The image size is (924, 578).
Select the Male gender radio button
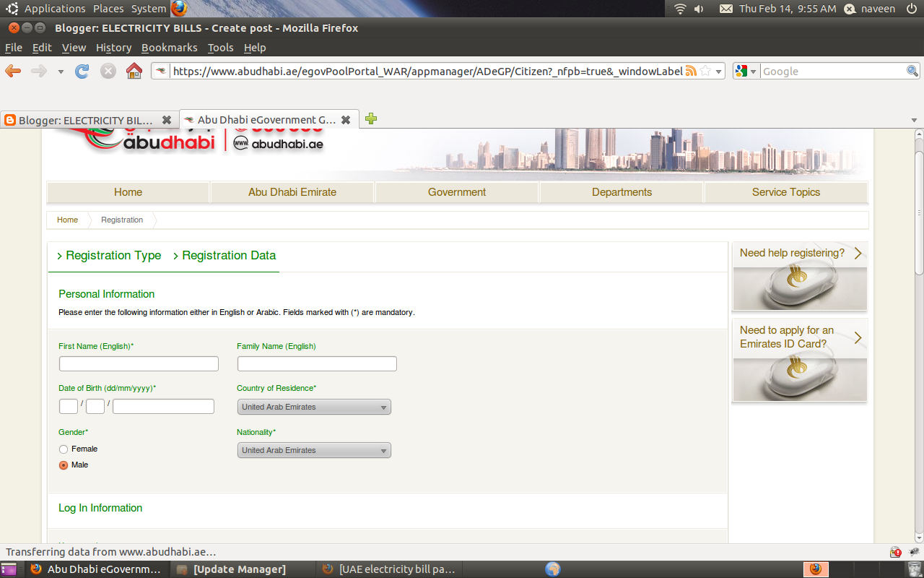click(63, 465)
